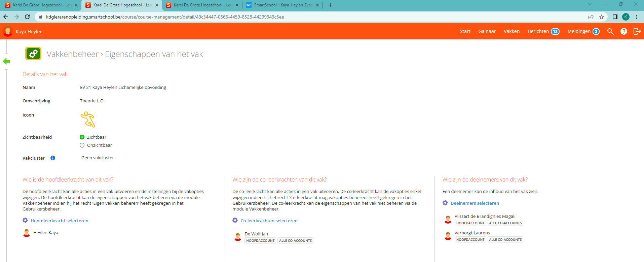Click Hoofdleerkracht selecteren link

point(59,221)
